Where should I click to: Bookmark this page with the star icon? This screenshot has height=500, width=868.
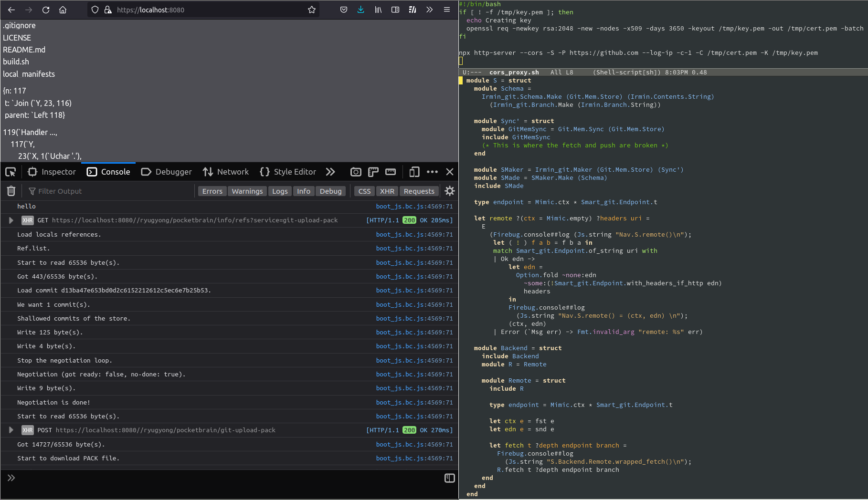(x=312, y=10)
